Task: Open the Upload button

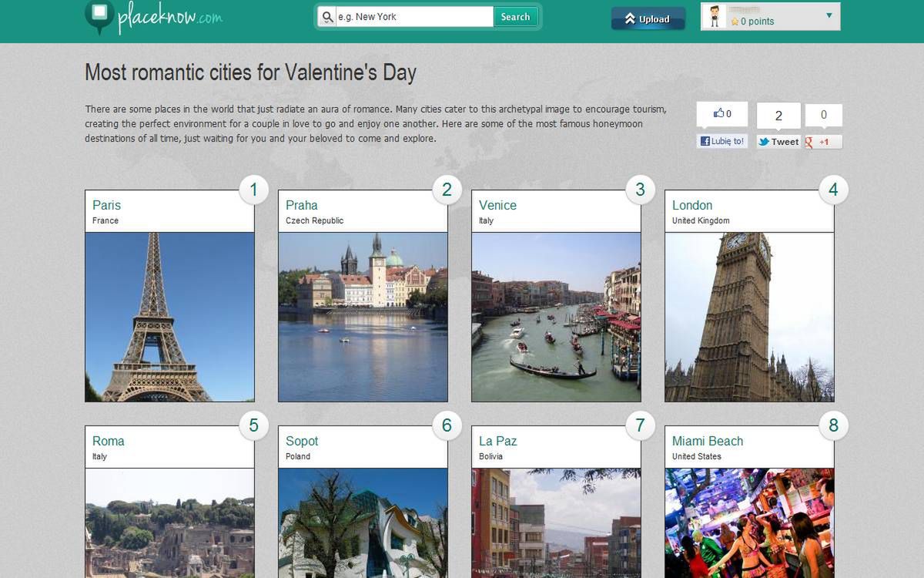Action: point(648,18)
